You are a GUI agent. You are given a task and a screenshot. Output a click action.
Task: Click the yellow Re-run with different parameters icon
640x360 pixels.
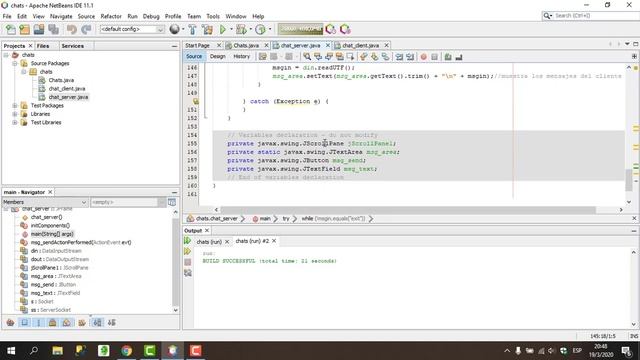click(187, 251)
